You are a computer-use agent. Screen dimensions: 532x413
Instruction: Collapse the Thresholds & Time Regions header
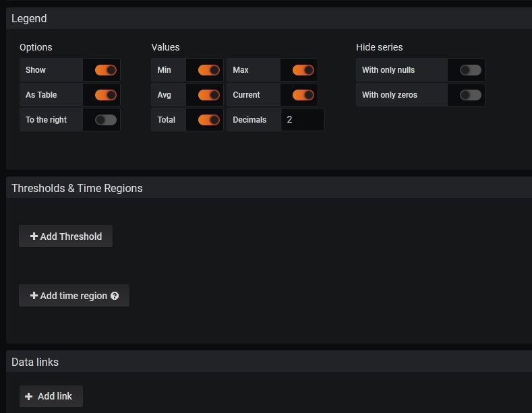tap(77, 189)
